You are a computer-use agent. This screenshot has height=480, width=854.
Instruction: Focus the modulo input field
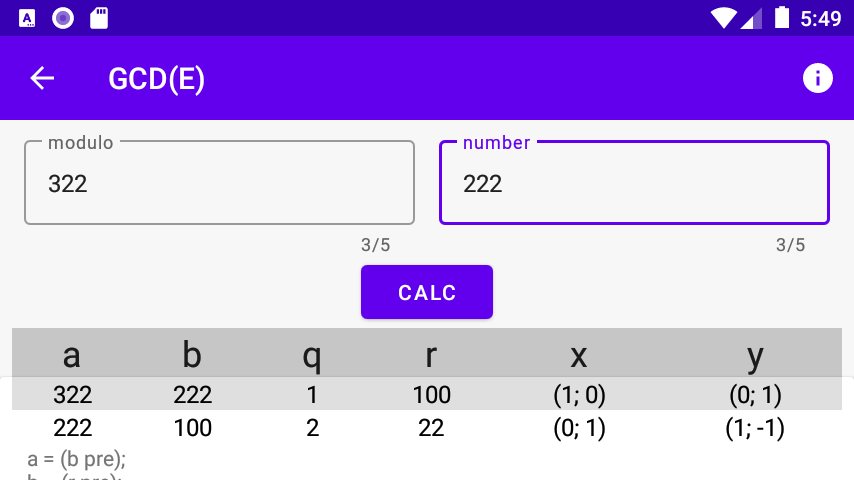(x=219, y=183)
